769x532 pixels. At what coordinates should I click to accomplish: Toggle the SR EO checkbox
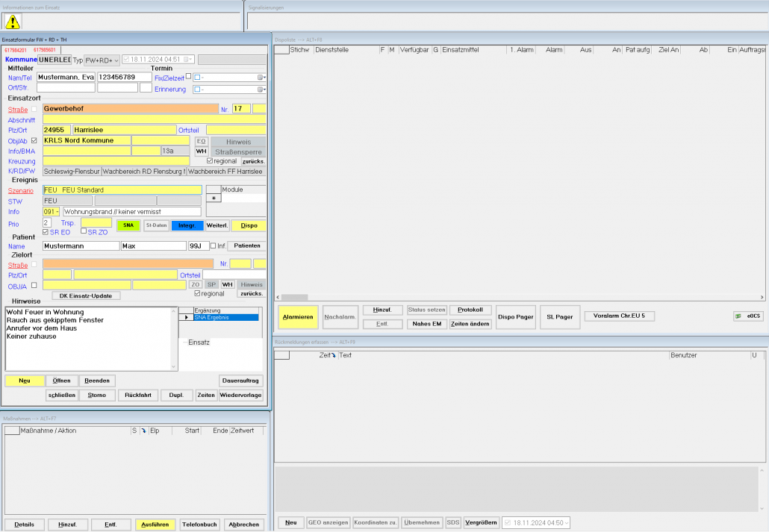[x=46, y=233]
